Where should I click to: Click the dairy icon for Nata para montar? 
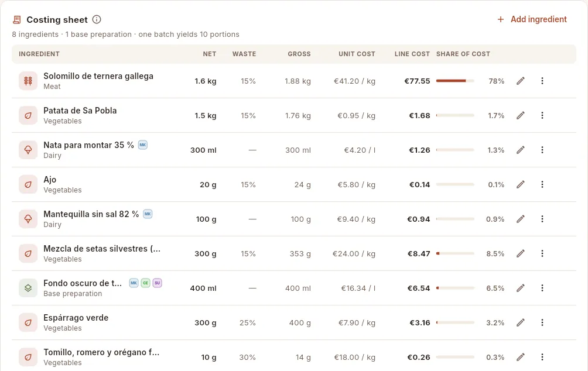(28, 150)
